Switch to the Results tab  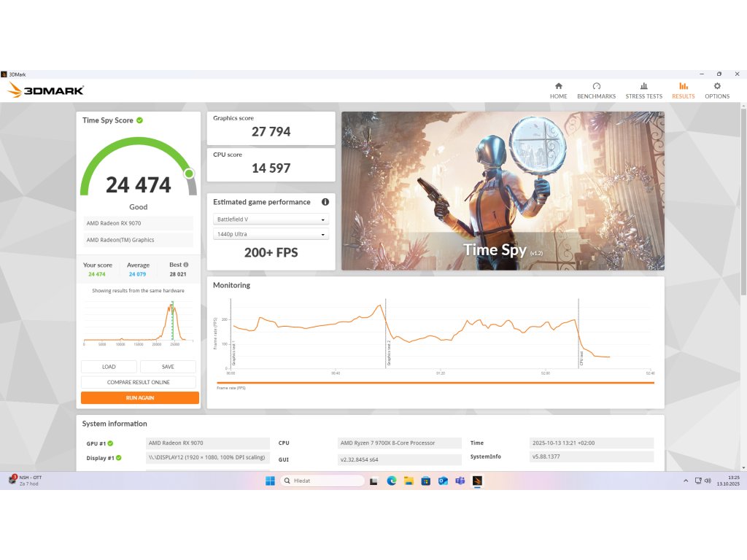683,90
